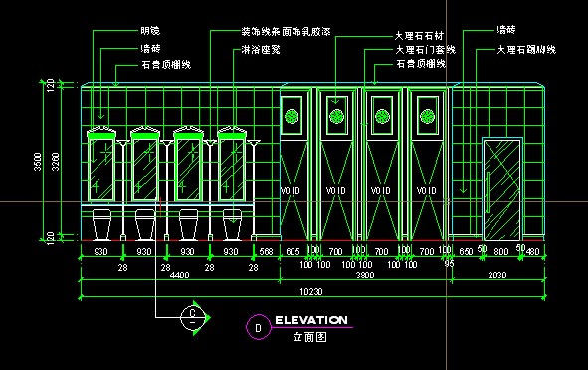The width and height of the screenshot is (588, 370).
Task: Click the rightmost VOID door text
Action: [427, 190]
